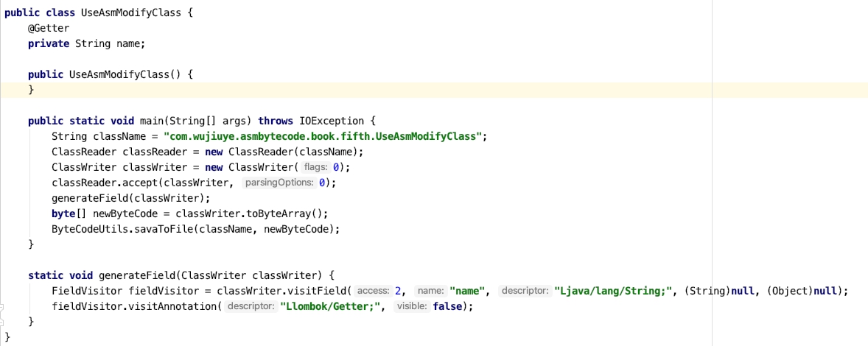
Task: Click the FieldVisitor type name
Action: click(x=86, y=291)
